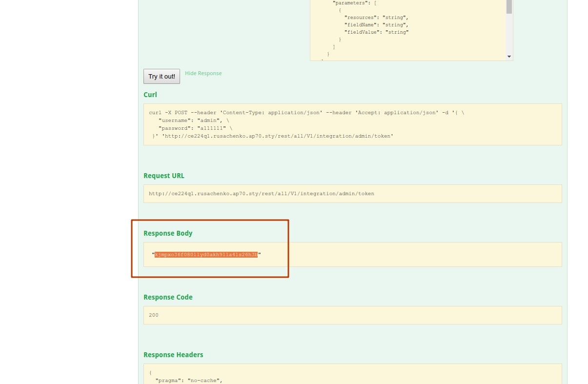Image resolution: width=588 pixels, height=384 pixels.
Task: Click the 'Response Headers' heading
Action: pyautogui.click(x=173, y=355)
